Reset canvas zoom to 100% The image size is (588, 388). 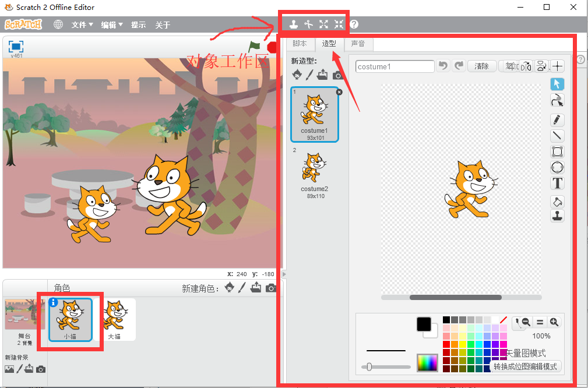click(540, 322)
